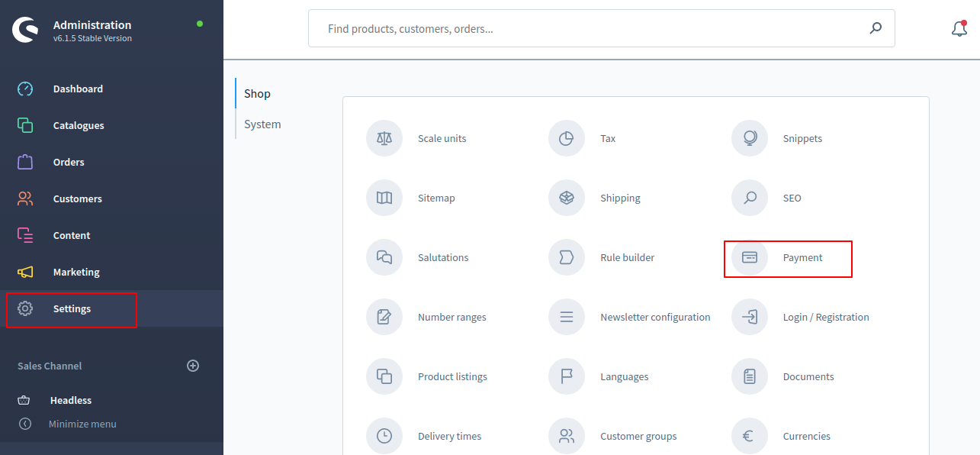Click the Languages flag icon
Image resolution: width=980 pixels, height=455 pixels.
[567, 377]
